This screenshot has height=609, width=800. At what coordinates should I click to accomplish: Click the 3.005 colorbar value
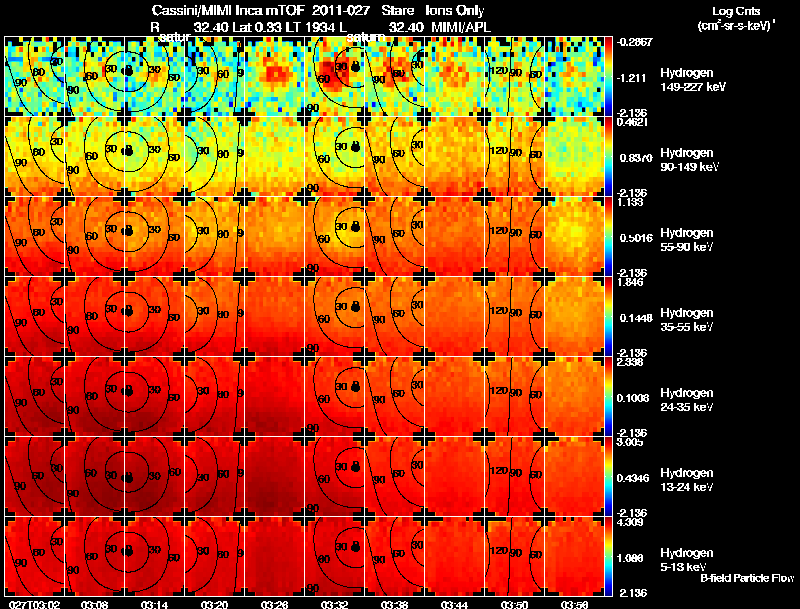(x=631, y=442)
